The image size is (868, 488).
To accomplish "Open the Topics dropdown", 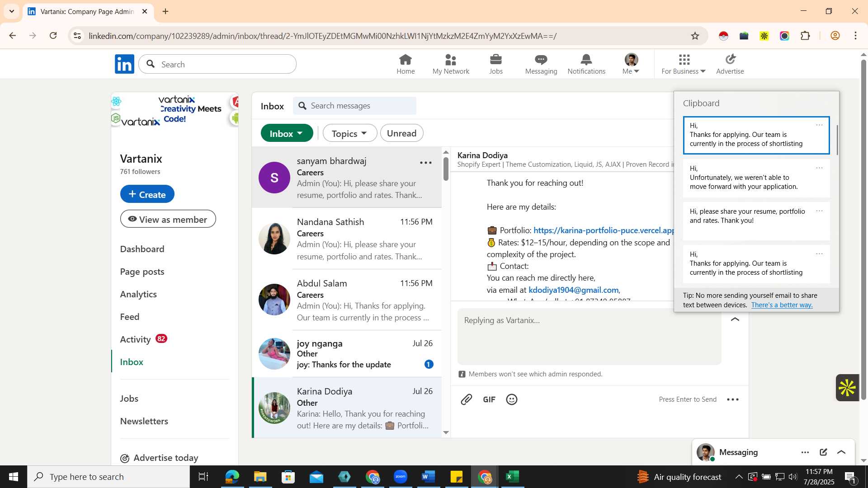I will [x=350, y=133].
